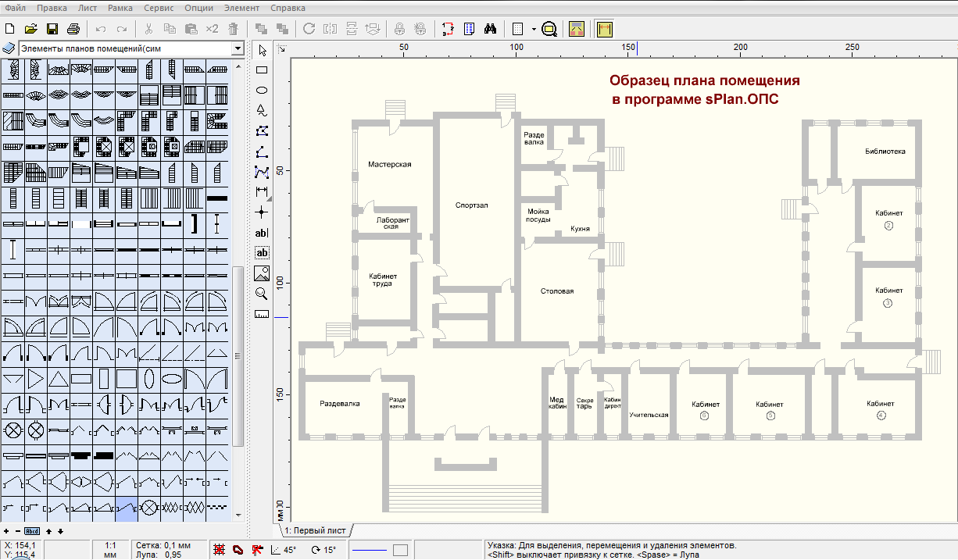The width and height of the screenshot is (958, 560).
Task: Toggle grid snapping in status bar
Action: [220, 550]
